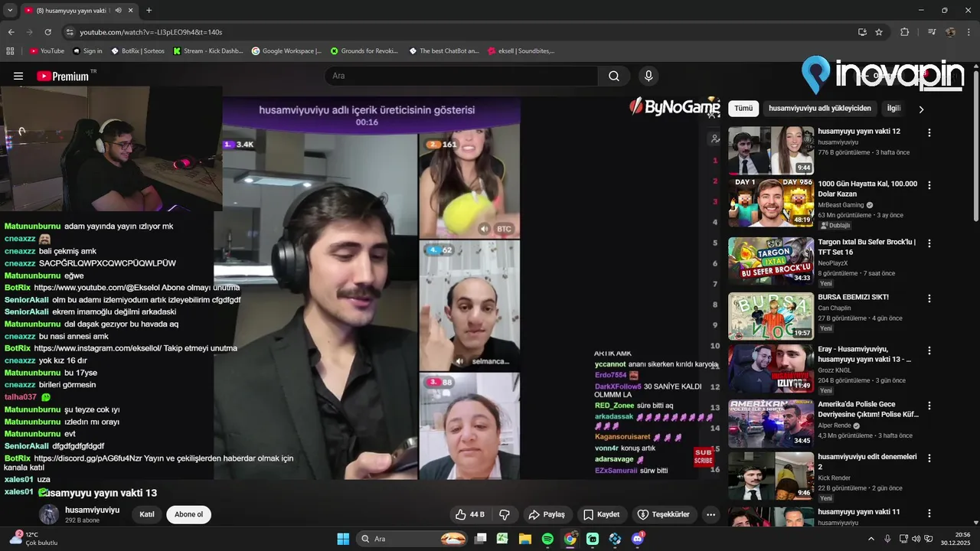The width and height of the screenshot is (980, 551).
Task: Open 'Targon Ixtal Bu Sefer Brock'lu' thumbnail
Action: pos(771,261)
